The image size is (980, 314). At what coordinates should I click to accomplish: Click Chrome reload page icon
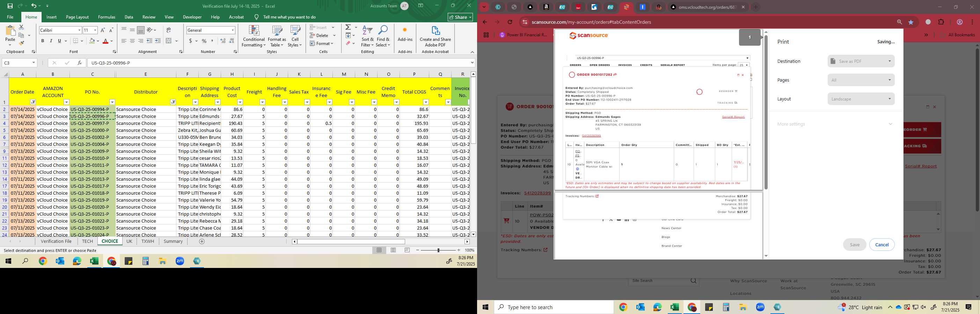tap(510, 22)
